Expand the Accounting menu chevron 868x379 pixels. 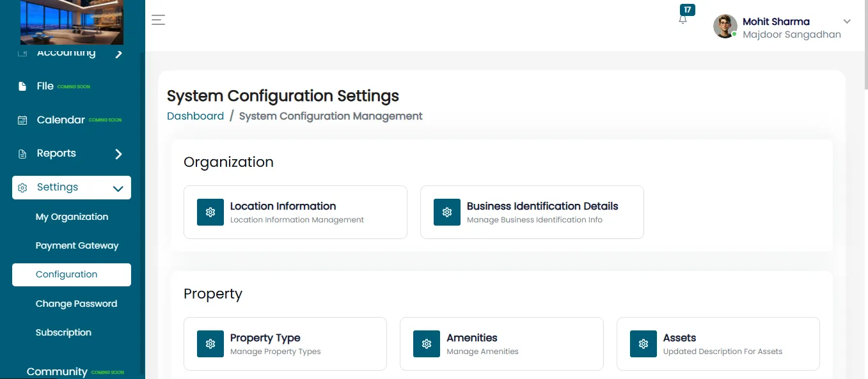point(118,54)
